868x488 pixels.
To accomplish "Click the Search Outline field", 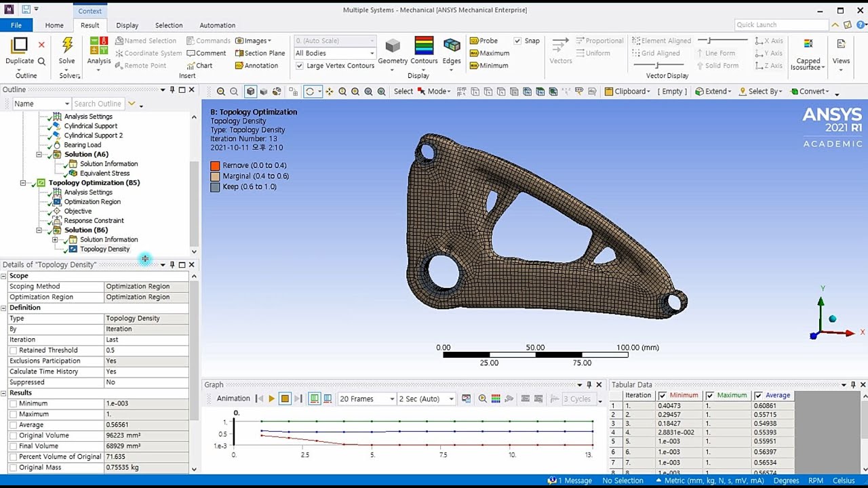I will (x=98, y=104).
